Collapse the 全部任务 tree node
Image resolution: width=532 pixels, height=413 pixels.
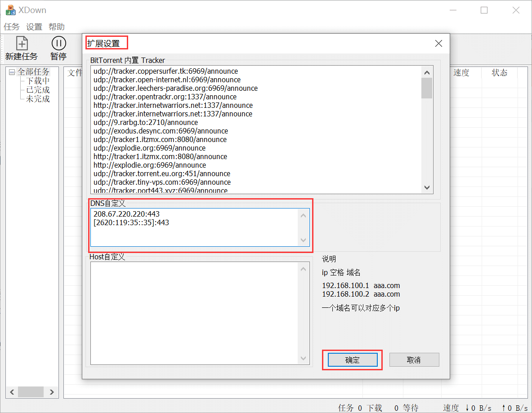coord(11,71)
